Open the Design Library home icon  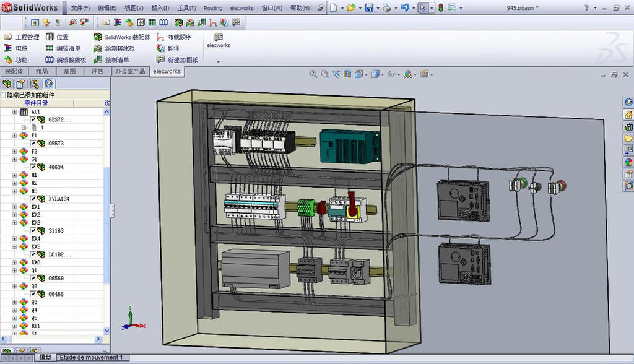coord(628,115)
